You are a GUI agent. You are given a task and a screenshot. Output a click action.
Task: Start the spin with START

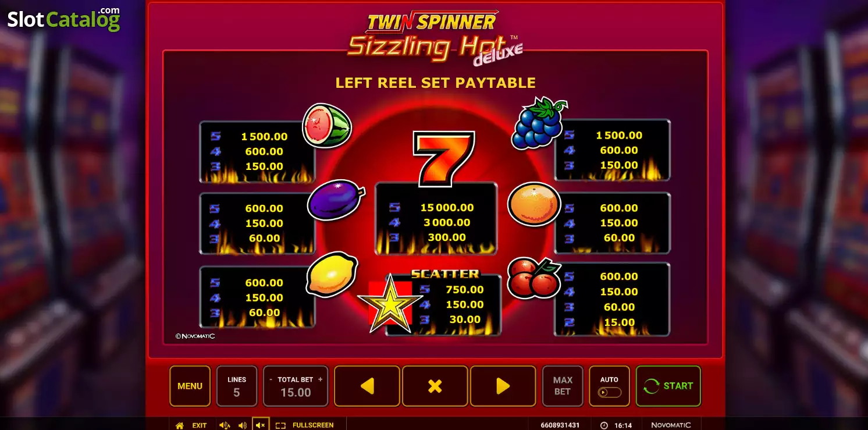pos(668,386)
